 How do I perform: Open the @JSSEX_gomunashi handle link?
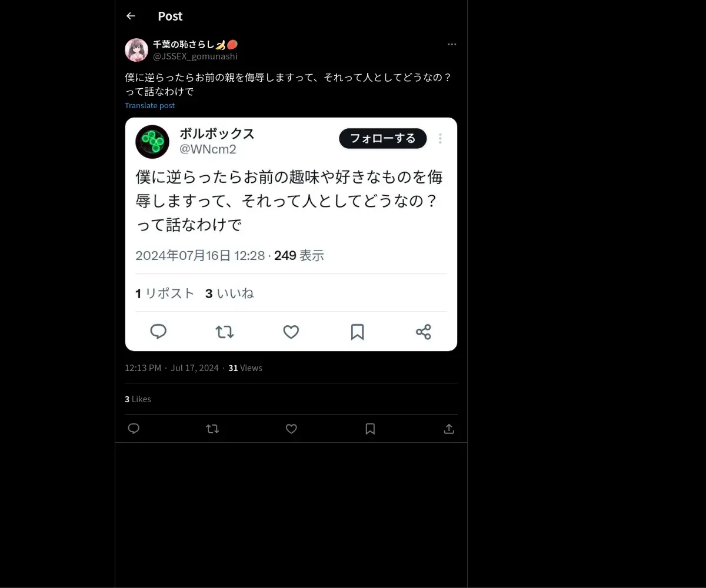pyautogui.click(x=195, y=56)
